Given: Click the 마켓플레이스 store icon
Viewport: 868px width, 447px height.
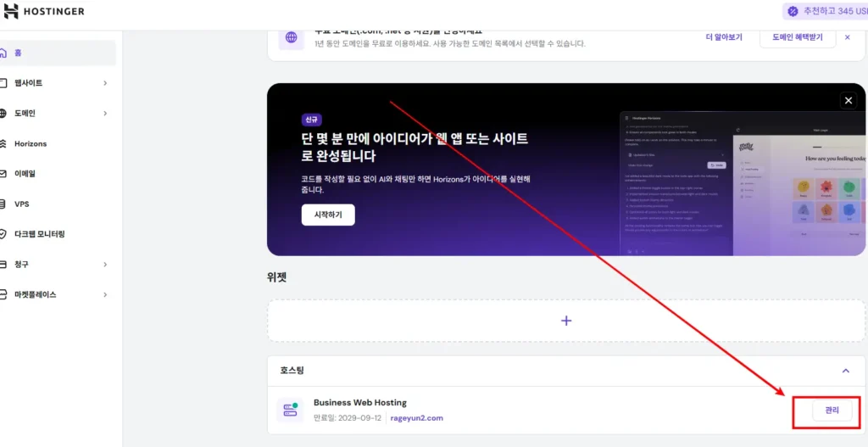Looking at the screenshot, I should tap(3, 294).
